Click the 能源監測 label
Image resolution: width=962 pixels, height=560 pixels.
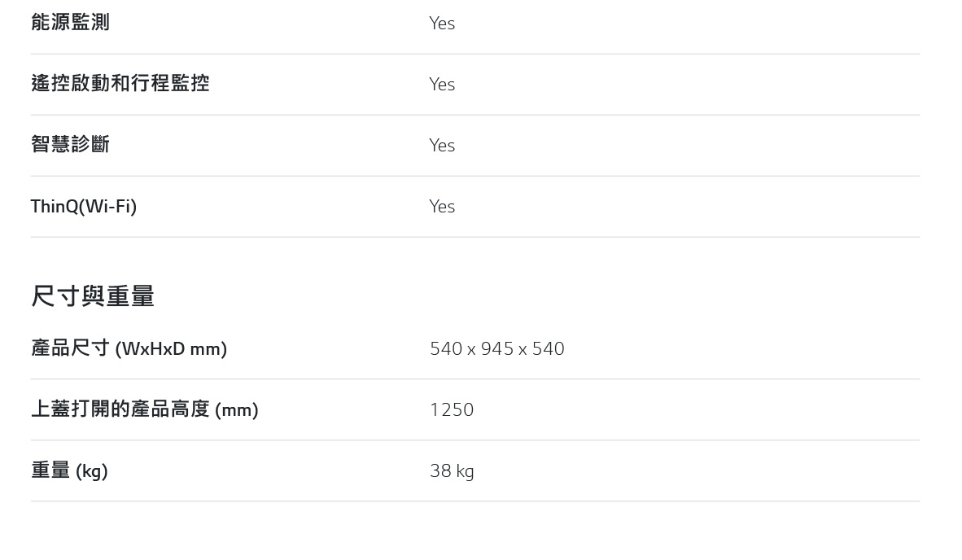pyautogui.click(x=70, y=22)
